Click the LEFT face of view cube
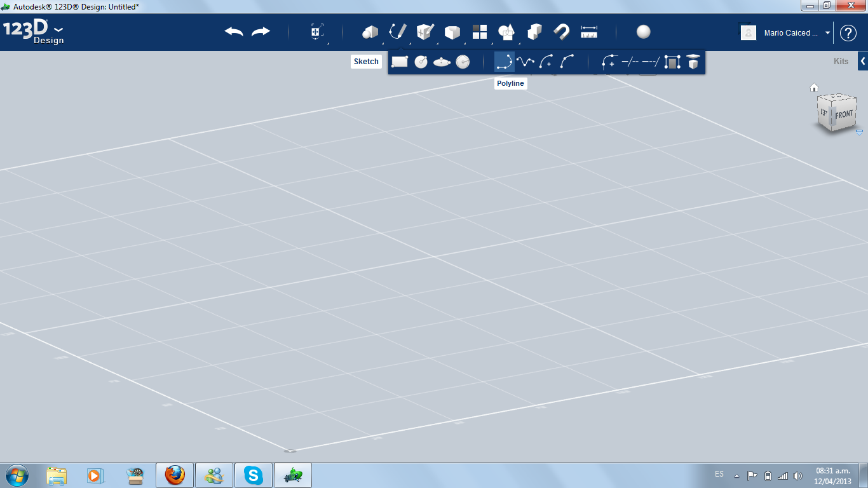The width and height of the screenshot is (868, 488). [x=824, y=113]
